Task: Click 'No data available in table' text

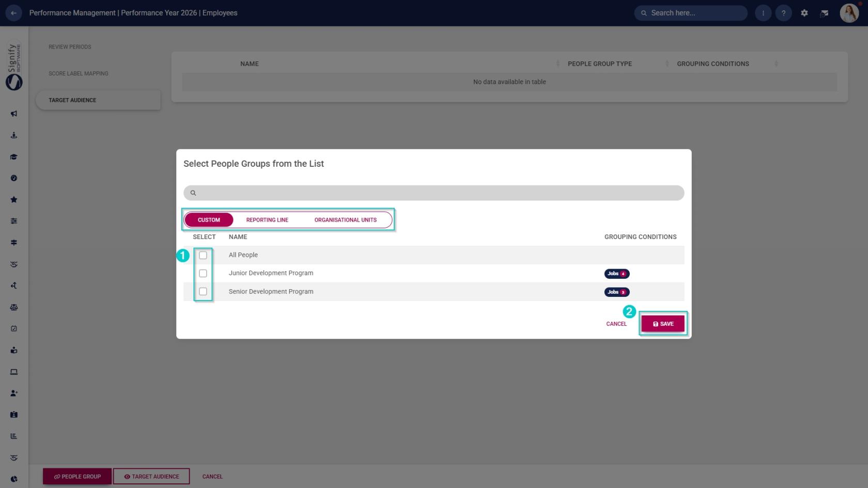Action: click(509, 82)
